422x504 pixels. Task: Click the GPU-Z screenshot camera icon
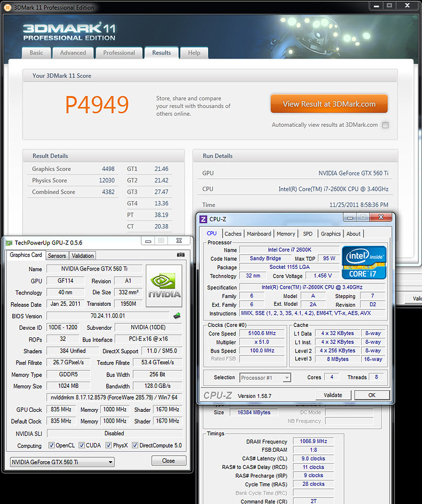[181, 255]
